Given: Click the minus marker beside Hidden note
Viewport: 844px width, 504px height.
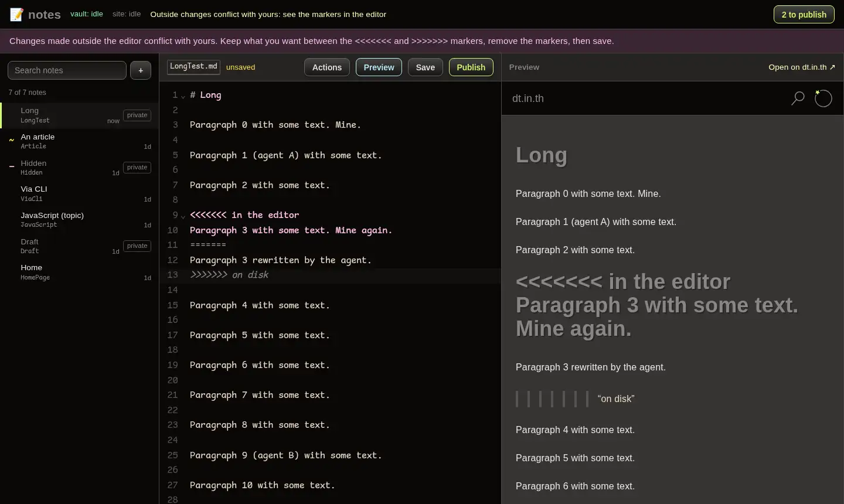Looking at the screenshot, I should pyautogui.click(x=11, y=166).
